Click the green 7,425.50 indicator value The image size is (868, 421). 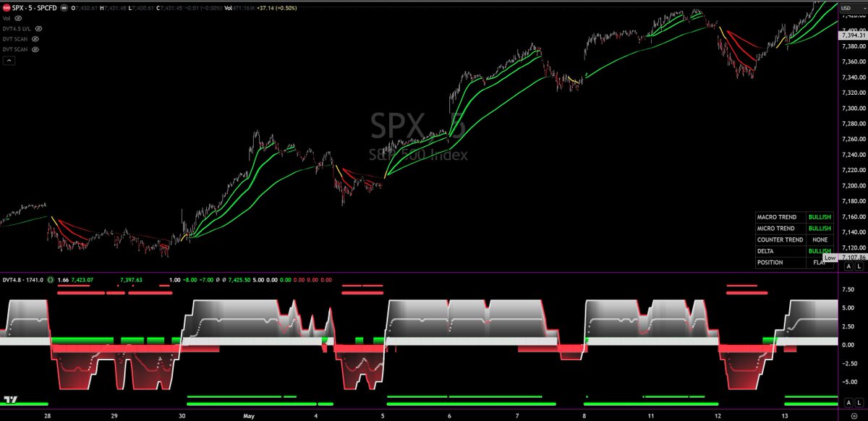pyautogui.click(x=239, y=280)
